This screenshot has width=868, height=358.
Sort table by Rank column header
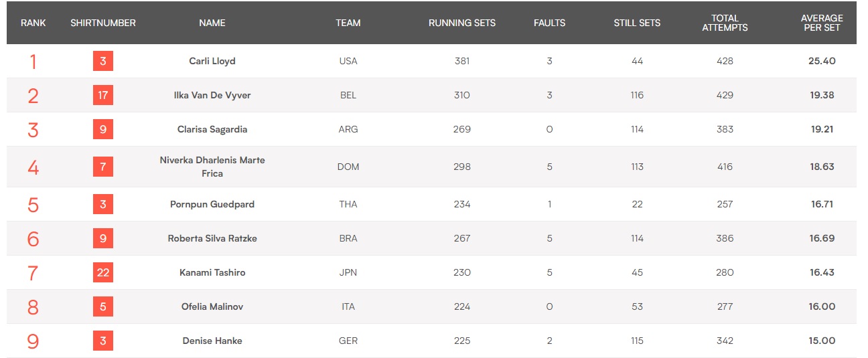[33, 23]
